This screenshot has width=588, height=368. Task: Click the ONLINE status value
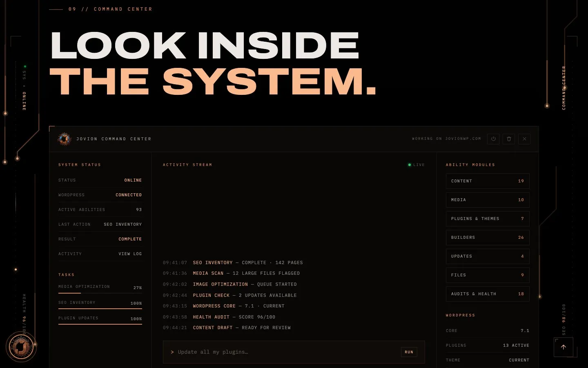133,180
